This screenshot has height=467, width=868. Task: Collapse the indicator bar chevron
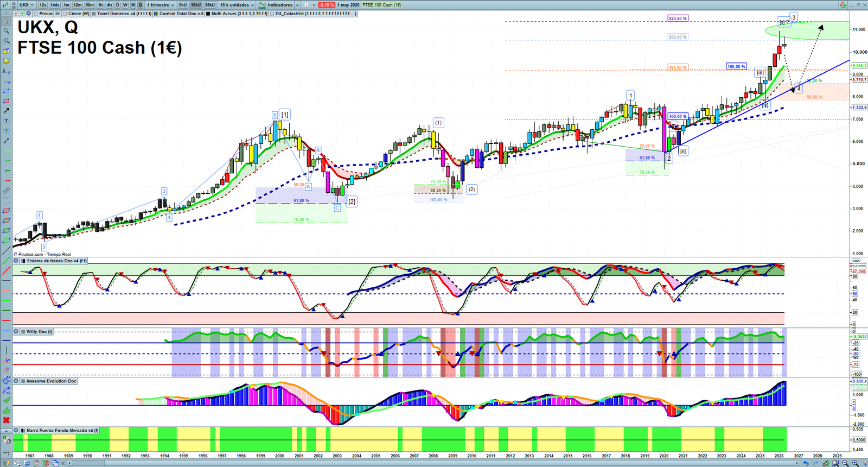[x=7, y=14]
